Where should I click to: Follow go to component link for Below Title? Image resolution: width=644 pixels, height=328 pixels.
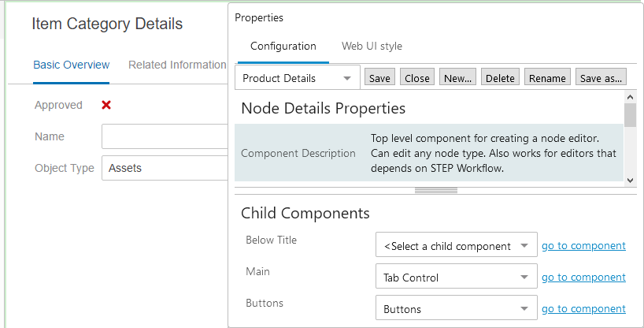[x=583, y=246]
